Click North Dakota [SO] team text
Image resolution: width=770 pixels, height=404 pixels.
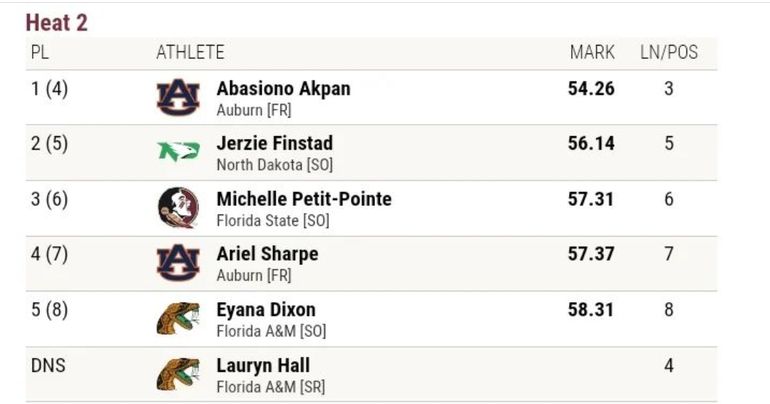[274, 165]
